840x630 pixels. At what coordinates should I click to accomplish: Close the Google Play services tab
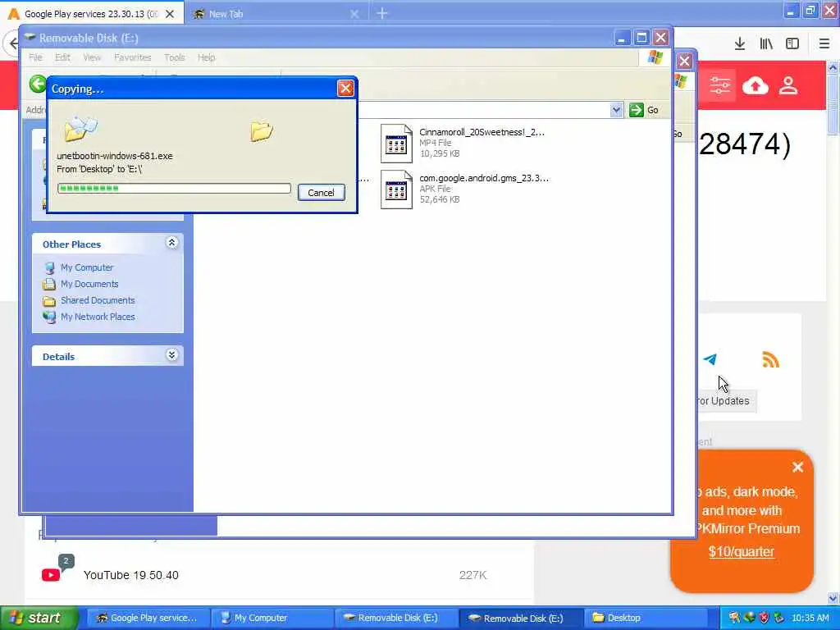point(170,14)
